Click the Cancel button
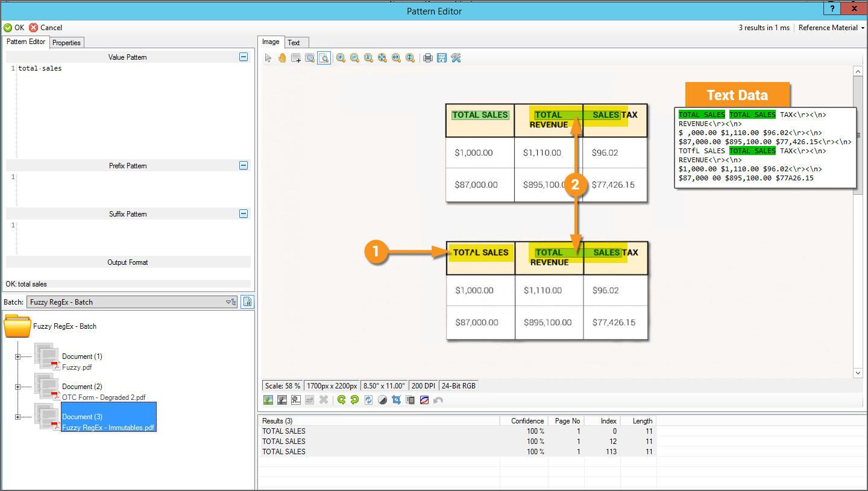868x491 pixels. pyautogui.click(x=46, y=28)
